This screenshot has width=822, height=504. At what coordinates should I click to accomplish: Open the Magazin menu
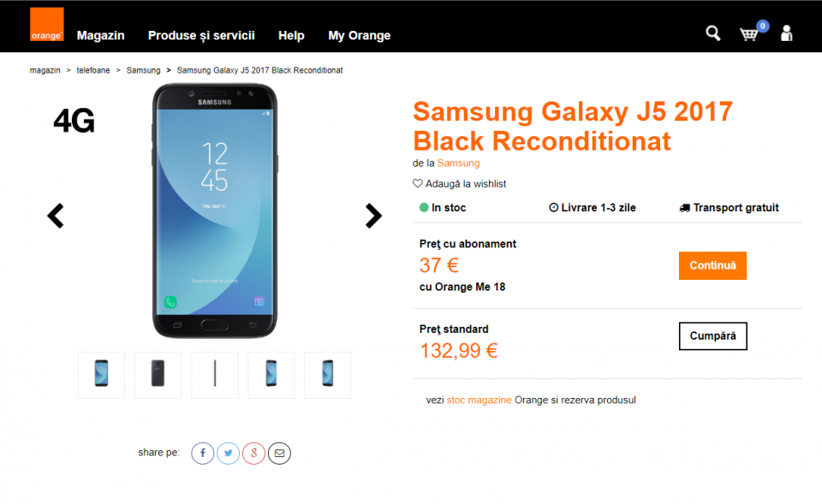[100, 36]
